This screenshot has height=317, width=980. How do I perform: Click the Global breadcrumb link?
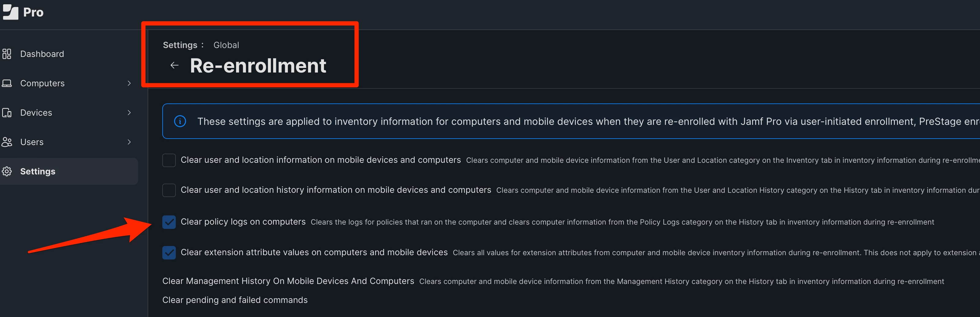coord(226,45)
